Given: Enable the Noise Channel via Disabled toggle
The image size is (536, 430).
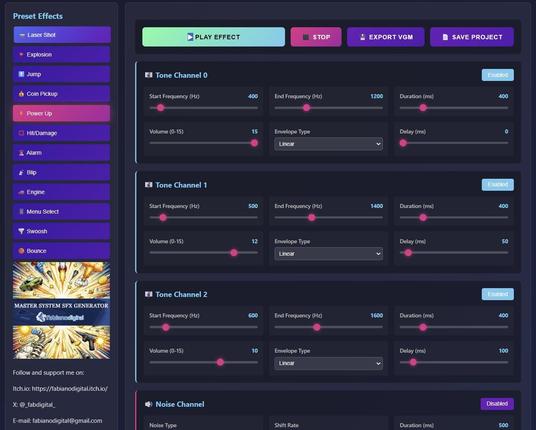Looking at the screenshot, I should [497, 404].
